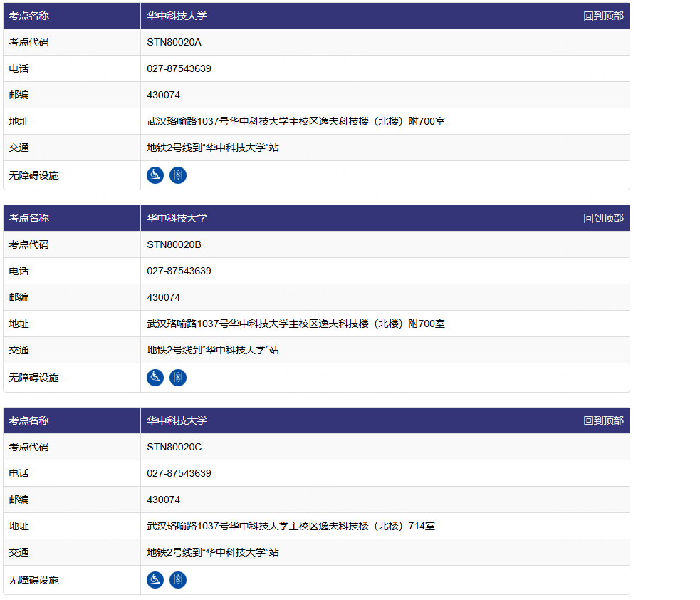Click 无障碍设施 label in third table

34,580
